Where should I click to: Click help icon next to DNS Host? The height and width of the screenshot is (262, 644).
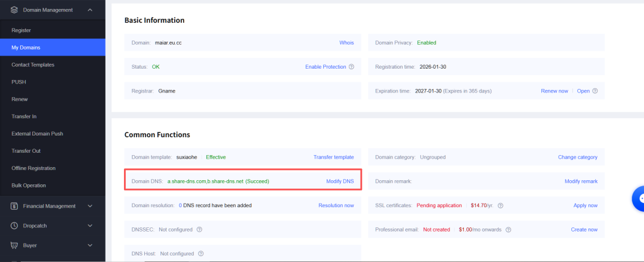[x=200, y=254]
